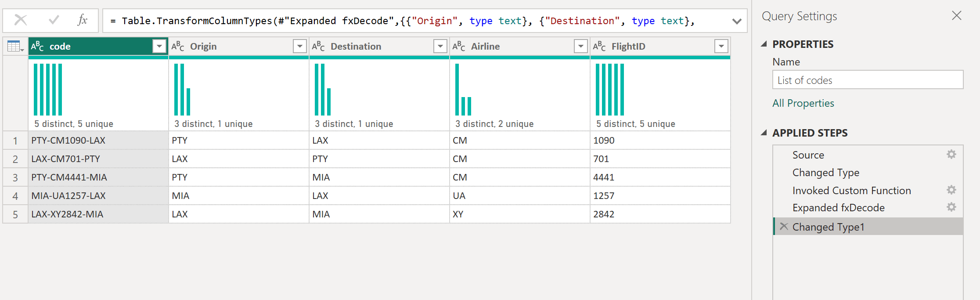Click the ABC data type icon of Origin
This screenshot has height=300, width=980.
(178, 46)
